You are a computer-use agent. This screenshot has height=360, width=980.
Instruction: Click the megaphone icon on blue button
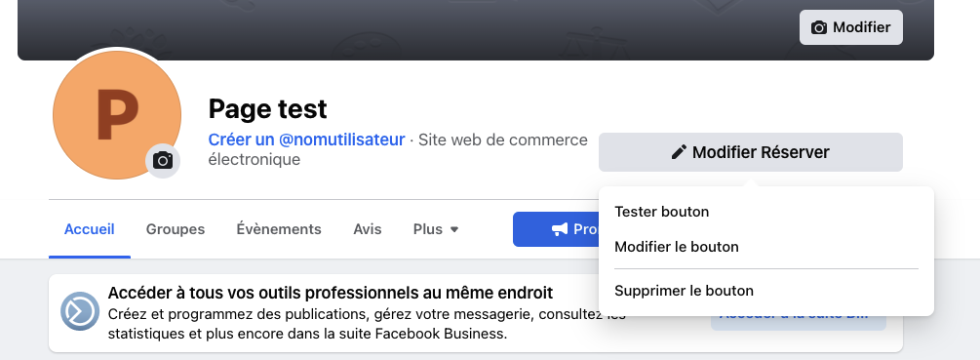click(x=560, y=229)
